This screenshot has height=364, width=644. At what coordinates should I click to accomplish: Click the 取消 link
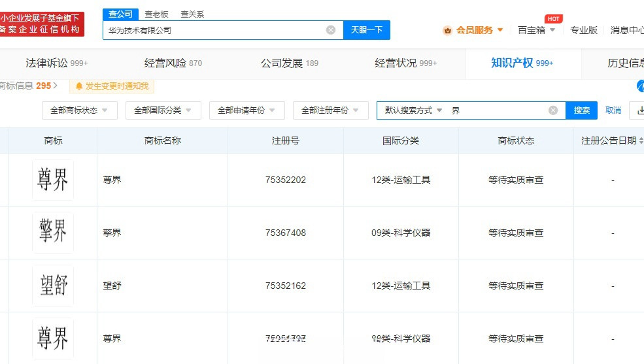[x=613, y=110]
